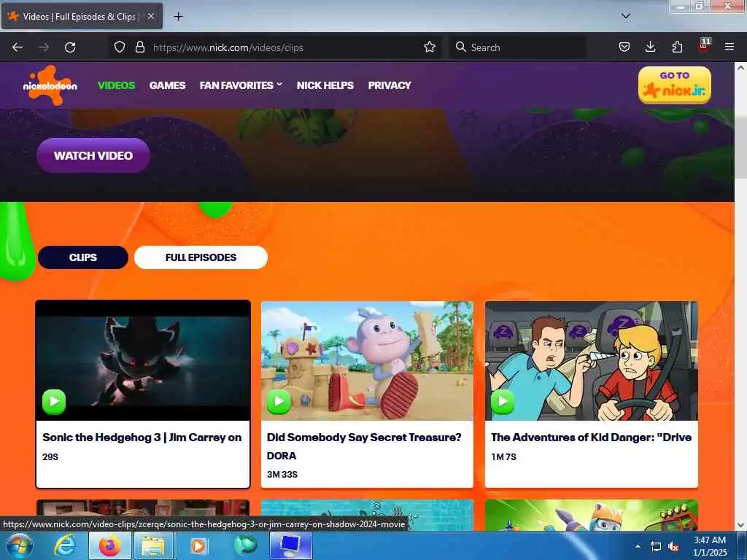Open a new tab with the plus icon
The width and height of the screenshot is (747, 560).
(x=178, y=17)
